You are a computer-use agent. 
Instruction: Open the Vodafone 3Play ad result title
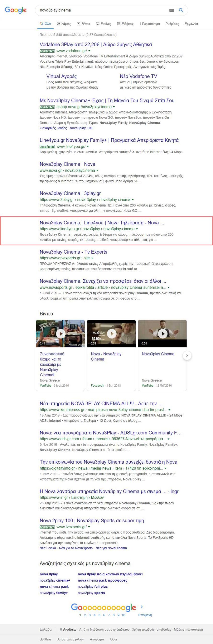96,45
